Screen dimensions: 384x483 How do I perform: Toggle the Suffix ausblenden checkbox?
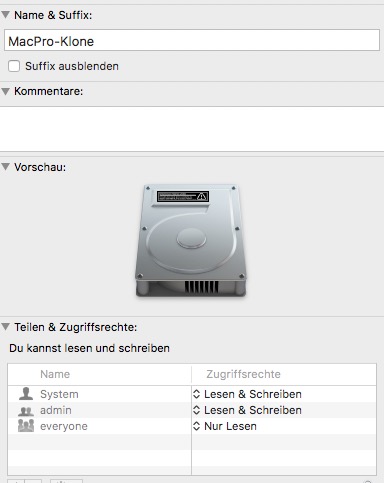click(14, 66)
